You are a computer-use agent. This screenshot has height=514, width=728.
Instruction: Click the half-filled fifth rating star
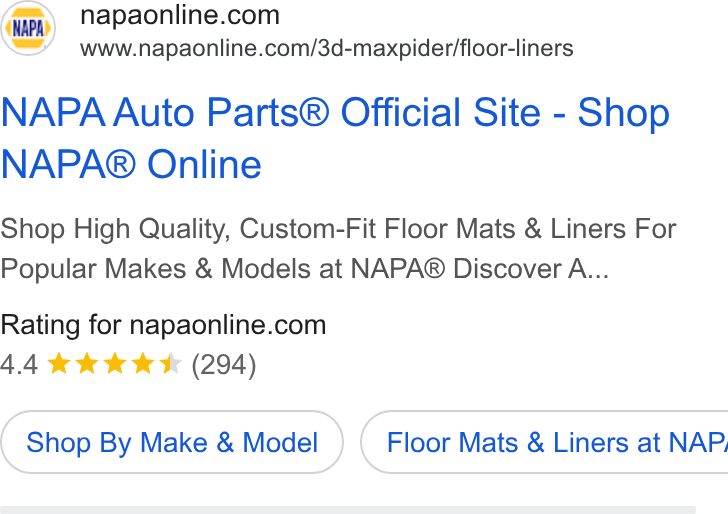click(x=170, y=364)
